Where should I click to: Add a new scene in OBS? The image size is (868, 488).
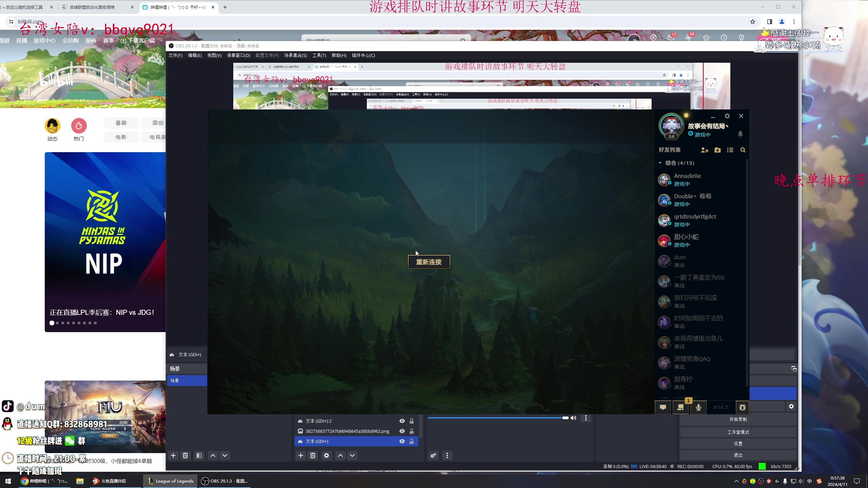click(x=173, y=455)
